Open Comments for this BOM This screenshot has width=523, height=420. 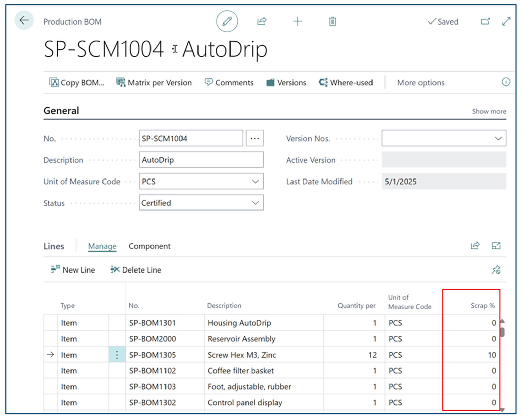(x=229, y=82)
